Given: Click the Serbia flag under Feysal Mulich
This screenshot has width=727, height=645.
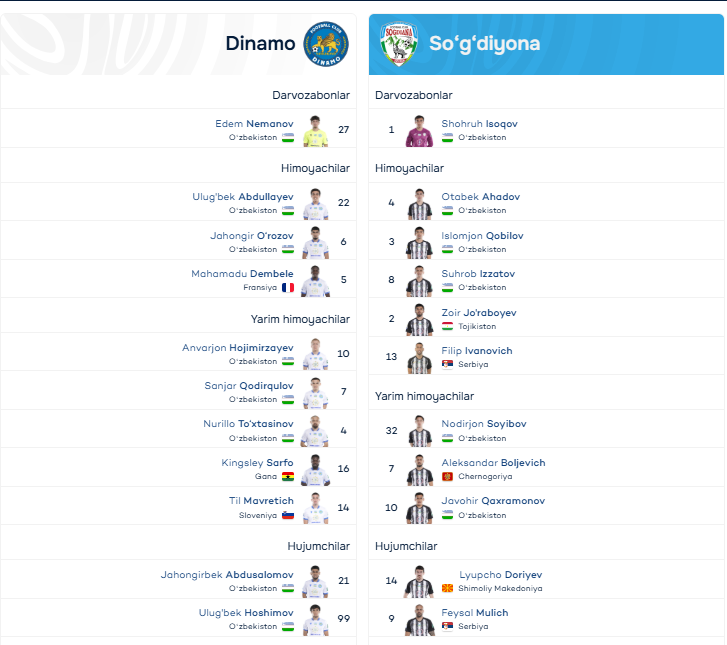Looking at the screenshot, I should pos(448,626).
